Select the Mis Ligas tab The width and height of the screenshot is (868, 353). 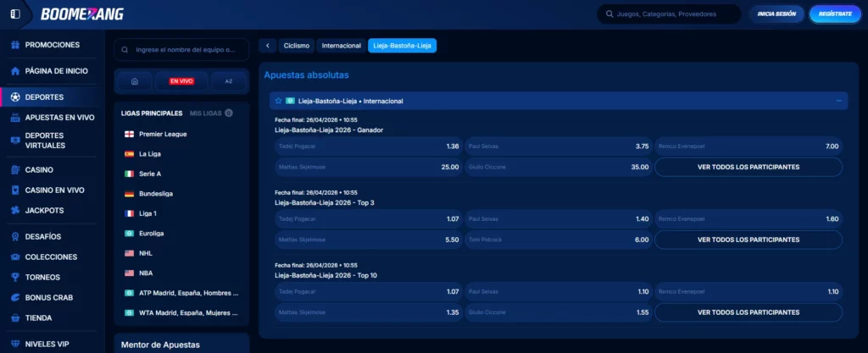tap(211, 113)
